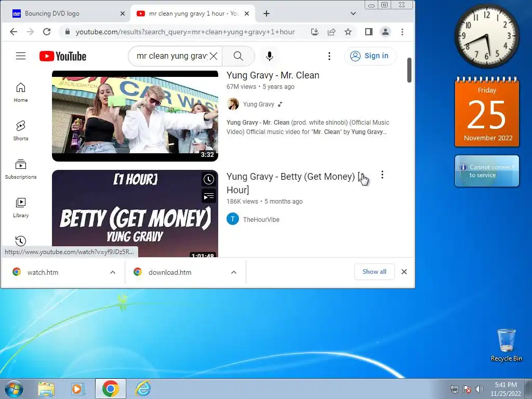This screenshot has width=532, height=399.
Task: Open Yung Gravy - Mr. Clean video title
Action: pyautogui.click(x=273, y=75)
